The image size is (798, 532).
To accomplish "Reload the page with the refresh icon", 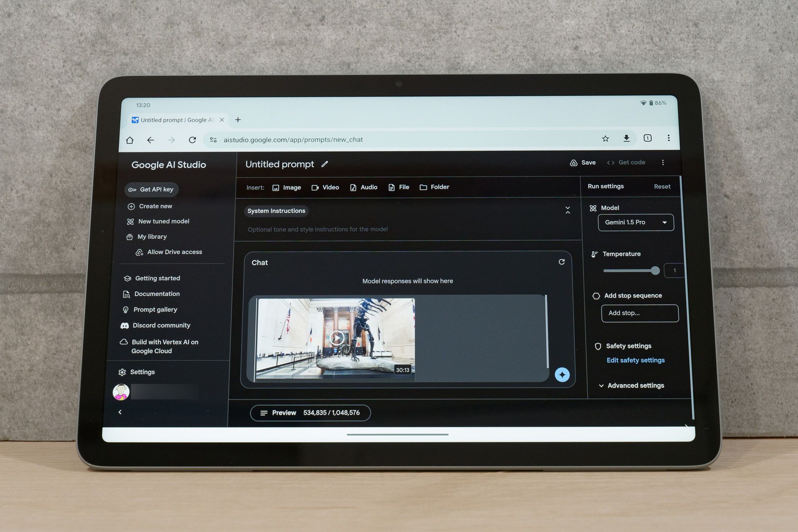I will click(x=192, y=140).
